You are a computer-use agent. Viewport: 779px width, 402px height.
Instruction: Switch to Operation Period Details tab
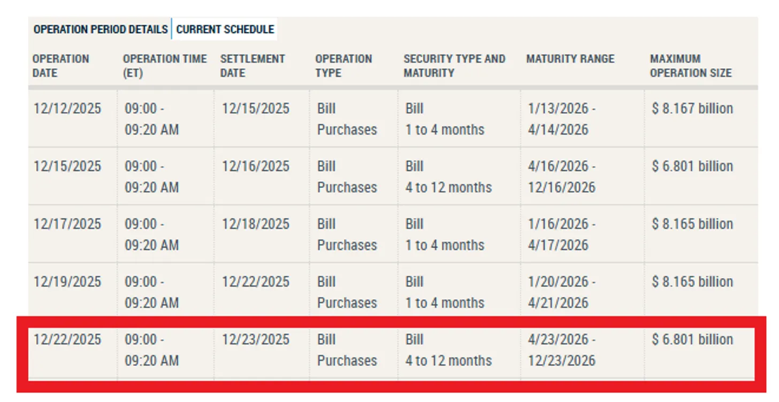pyautogui.click(x=100, y=30)
